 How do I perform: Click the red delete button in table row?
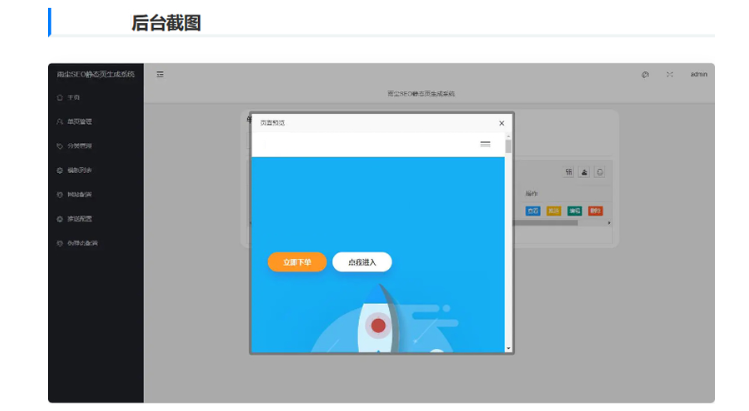pos(596,211)
